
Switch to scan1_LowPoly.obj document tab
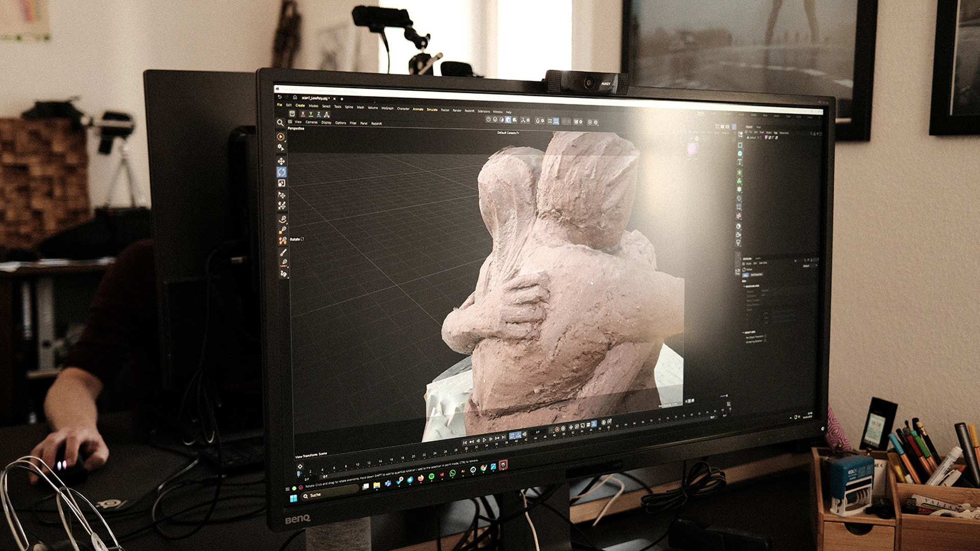click(x=314, y=98)
